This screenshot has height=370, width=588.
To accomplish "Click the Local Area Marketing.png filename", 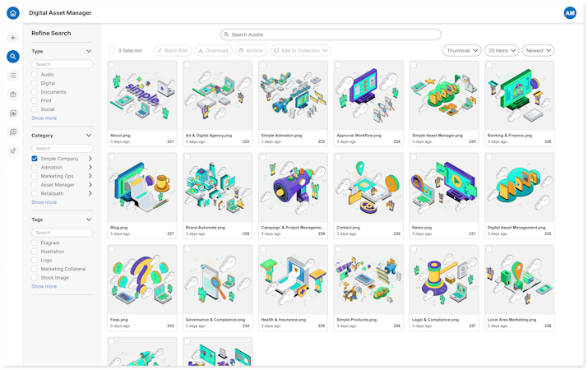I will coord(512,320).
